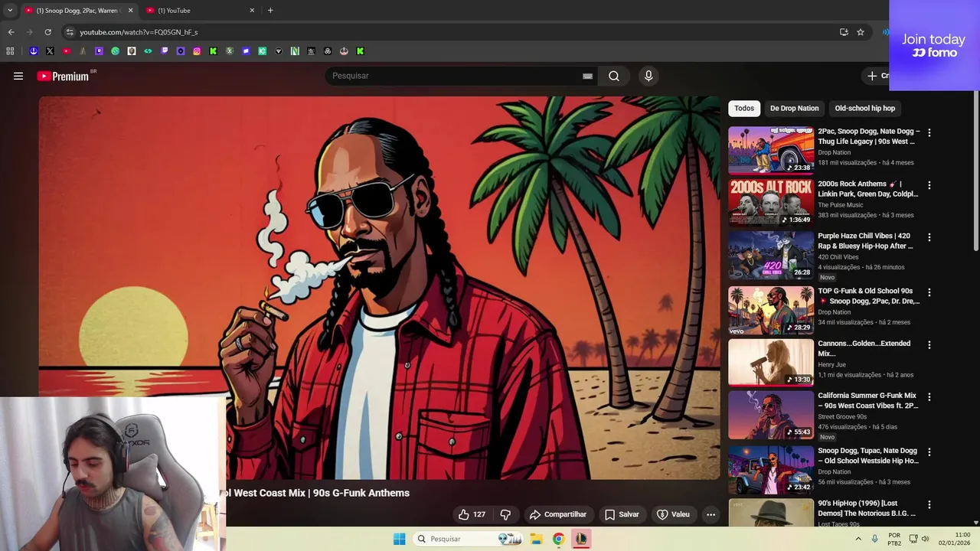Open menu for 2000s Rock Anthems video
The height and width of the screenshot is (551, 980).
coord(929,185)
